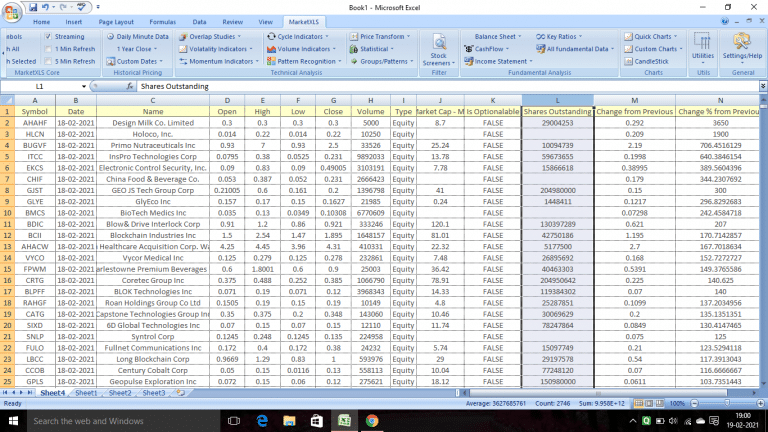Open the Name Box dropdown arrow
The width and height of the screenshot is (768, 432).
pyautogui.click(x=84, y=86)
